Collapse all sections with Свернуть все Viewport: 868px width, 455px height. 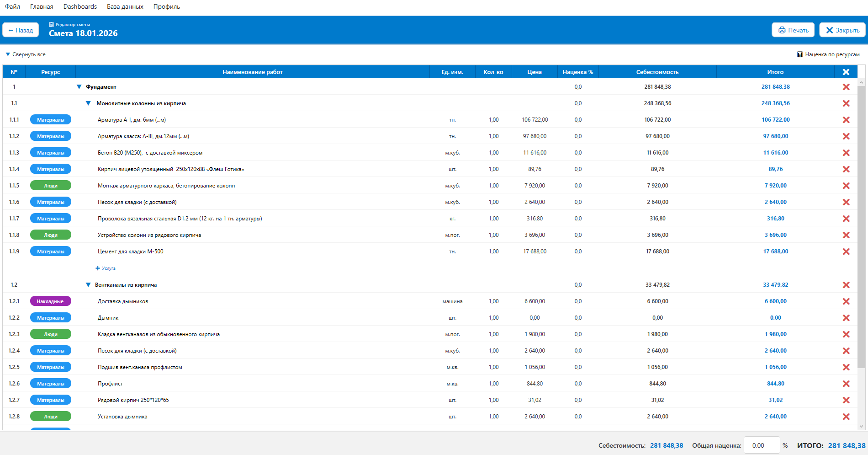tap(26, 54)
